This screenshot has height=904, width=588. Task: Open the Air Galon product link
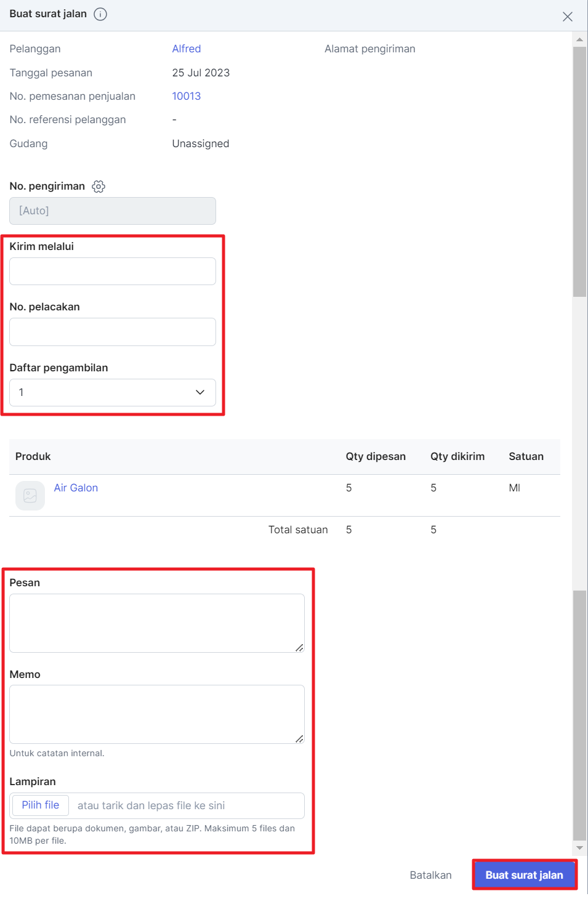[76, 488]
